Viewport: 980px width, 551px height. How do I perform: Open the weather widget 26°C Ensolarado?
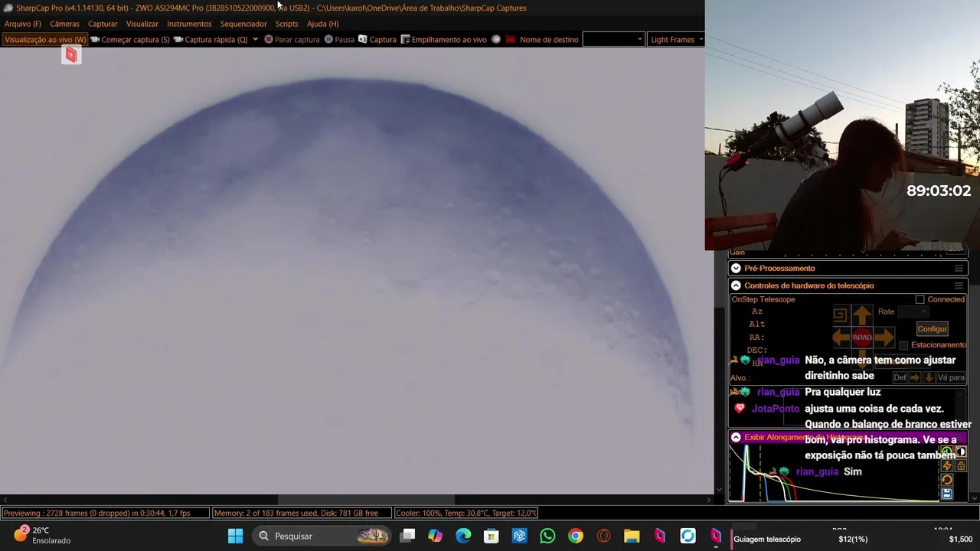pyautogui.click(x=42, y=535)
